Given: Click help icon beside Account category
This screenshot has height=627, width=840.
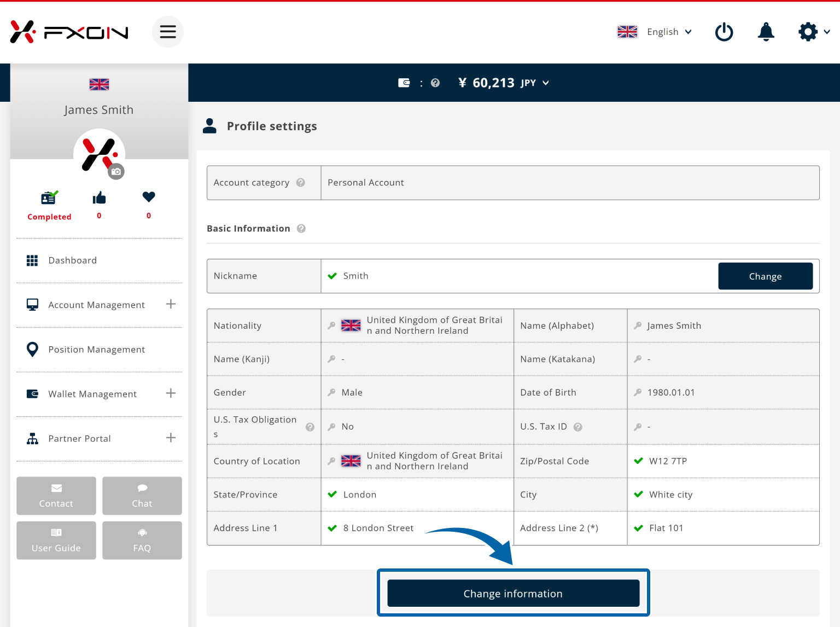Looking at the screenshot, I should (x=301, y=183).
